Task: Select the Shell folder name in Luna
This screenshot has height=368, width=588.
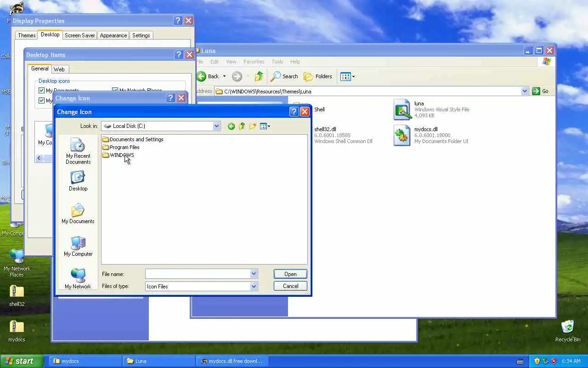Action: point(319,109)
